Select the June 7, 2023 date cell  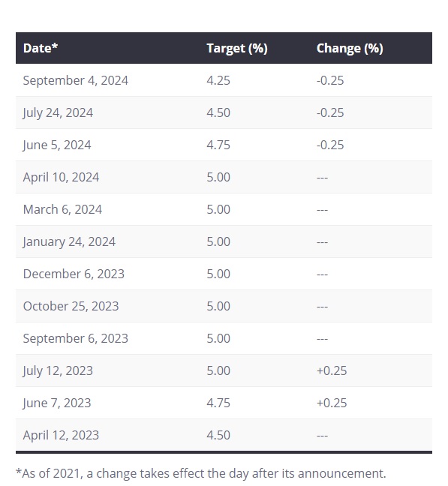pos(57,403)
